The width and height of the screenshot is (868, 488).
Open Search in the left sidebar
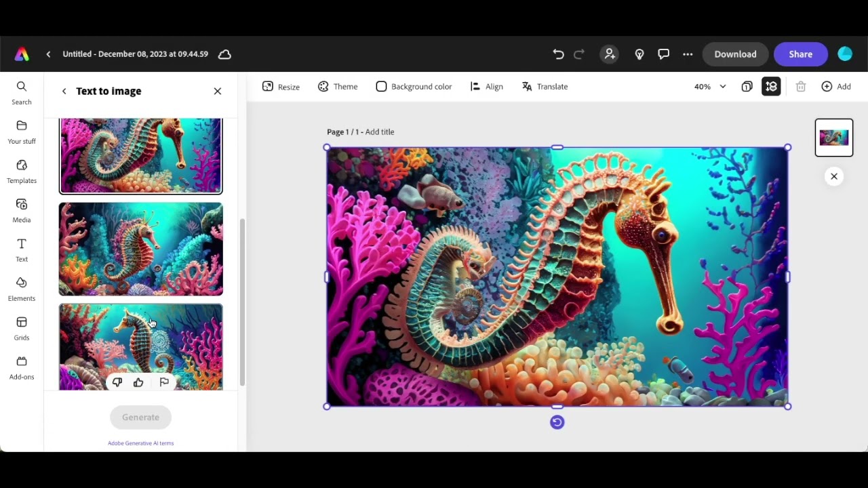(x=22, y=93)
